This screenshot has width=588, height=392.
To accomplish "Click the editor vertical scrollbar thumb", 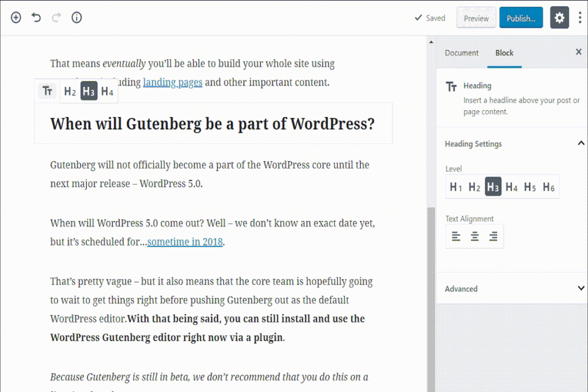I will point(431,300).
